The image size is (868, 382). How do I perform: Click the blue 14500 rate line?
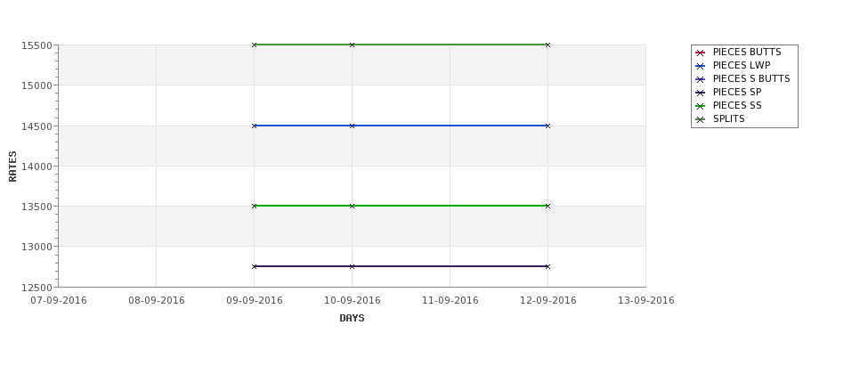pos(401,126)
